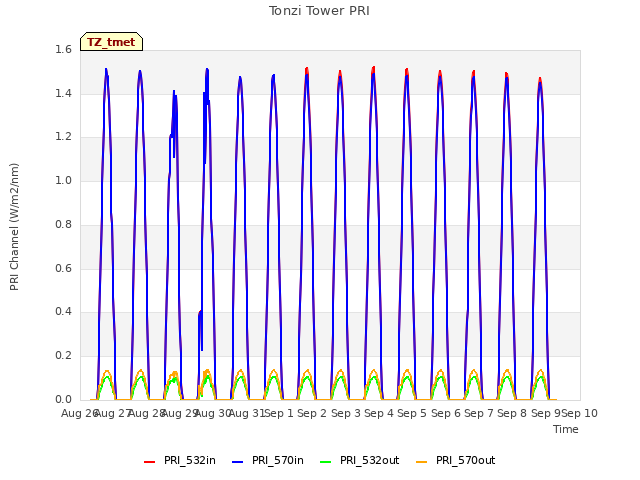The image size is (640, 480).
Task: Click the 0.8 y-axis tick label
Action: (x=63, y=224)
